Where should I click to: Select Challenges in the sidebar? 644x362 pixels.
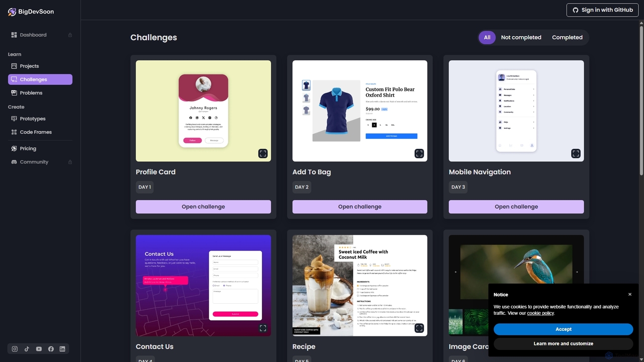(x=40, y=79)
